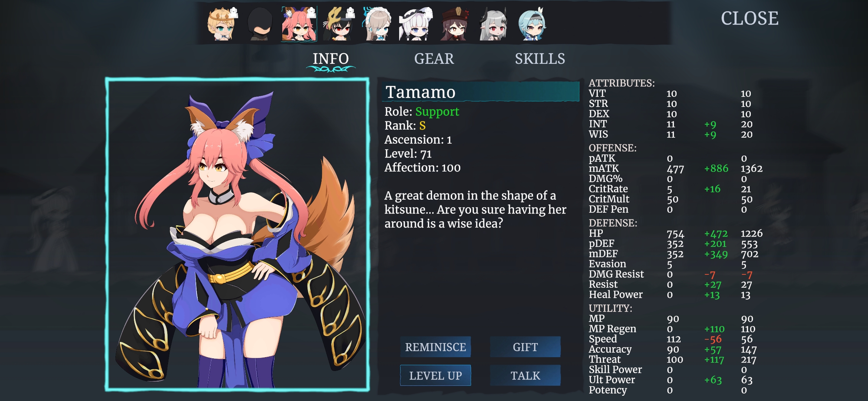Select the beige-haired maid character portrait
868x401 pixels.
(x=377, y=24)
